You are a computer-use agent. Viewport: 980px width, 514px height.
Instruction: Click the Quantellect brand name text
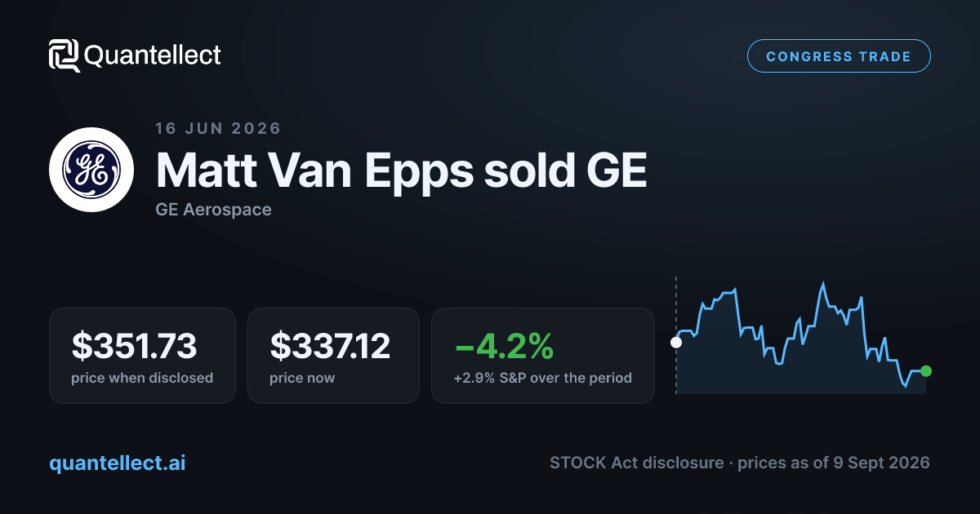coord(153,55)
